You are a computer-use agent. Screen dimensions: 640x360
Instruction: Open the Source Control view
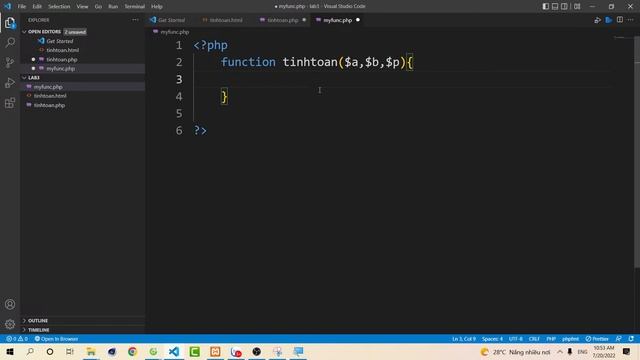(x=10, y=62)
